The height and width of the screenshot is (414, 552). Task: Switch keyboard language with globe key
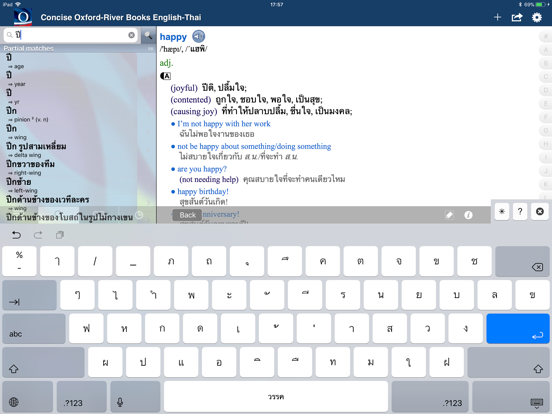coord(27,396)
